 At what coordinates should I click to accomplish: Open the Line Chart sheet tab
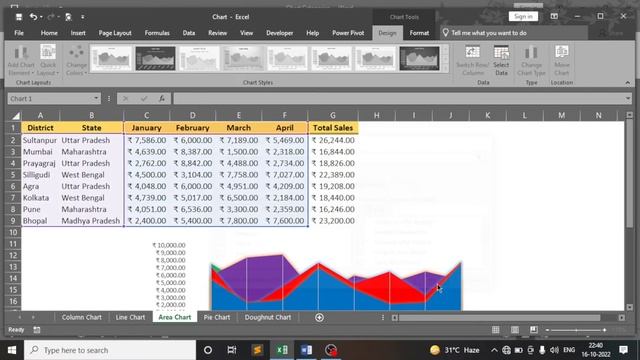click(x=130, y=317)
